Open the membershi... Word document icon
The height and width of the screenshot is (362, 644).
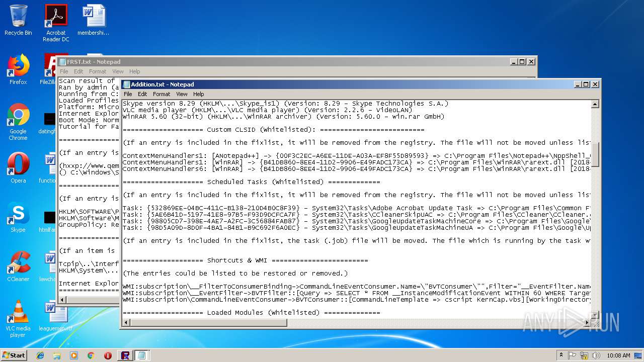coord(94,20)
